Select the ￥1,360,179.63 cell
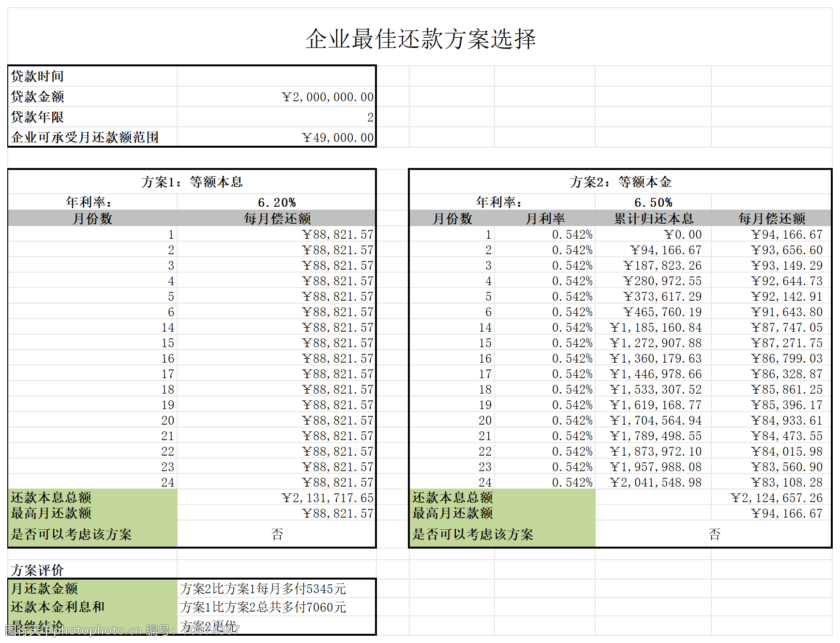 653,359
